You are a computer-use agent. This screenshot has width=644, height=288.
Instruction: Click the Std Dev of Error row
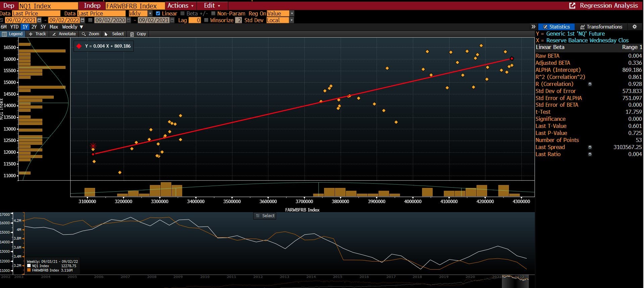pyautogui.click(x=589, y=91)
